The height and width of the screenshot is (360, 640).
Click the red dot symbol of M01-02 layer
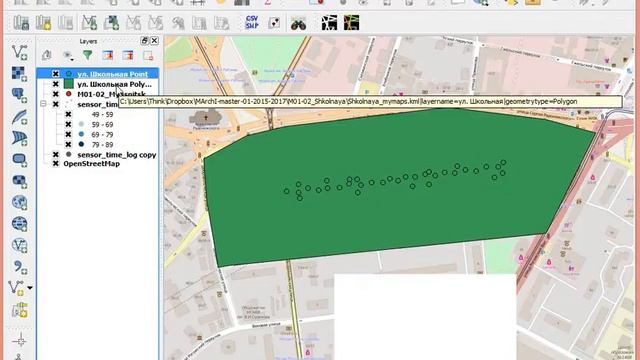[x=69, y=94]
